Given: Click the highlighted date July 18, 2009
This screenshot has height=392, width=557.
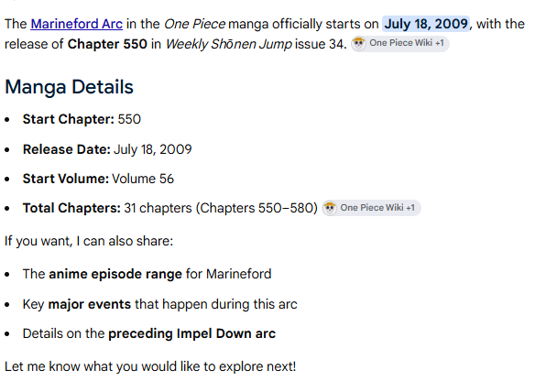Looking at the screenshot, I should click(426, 24).
